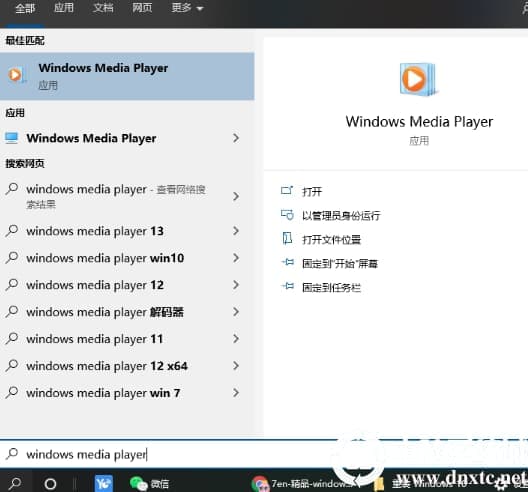Expand arrow for windows media player 解码器
Image resolution: width=528 pixels, height=492 pixels.
click(x=236, y=312)
